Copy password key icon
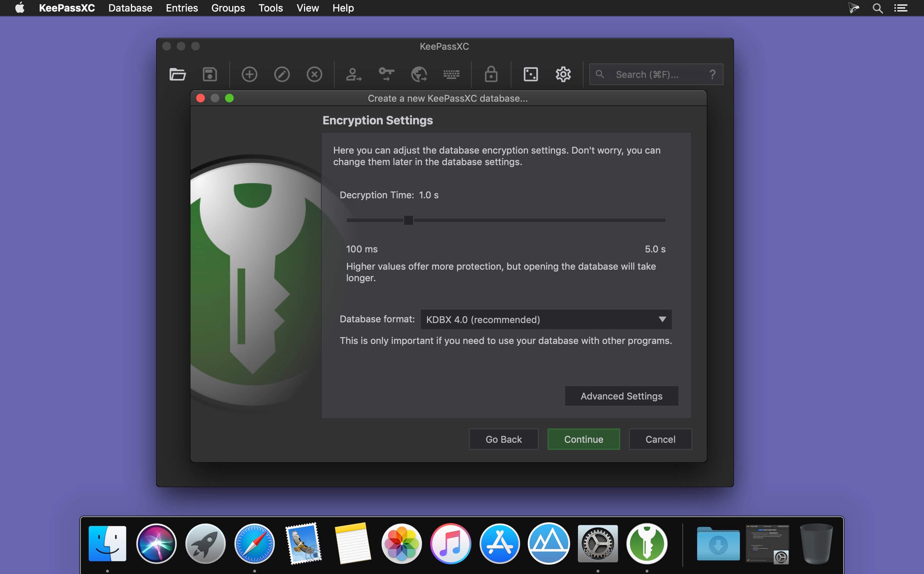 point(387,74)
